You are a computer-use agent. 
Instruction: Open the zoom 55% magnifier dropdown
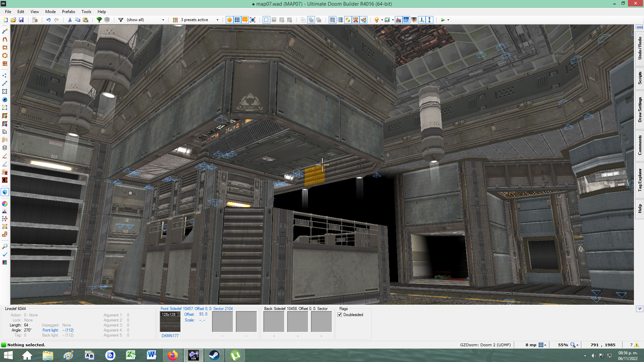(574, 345)
